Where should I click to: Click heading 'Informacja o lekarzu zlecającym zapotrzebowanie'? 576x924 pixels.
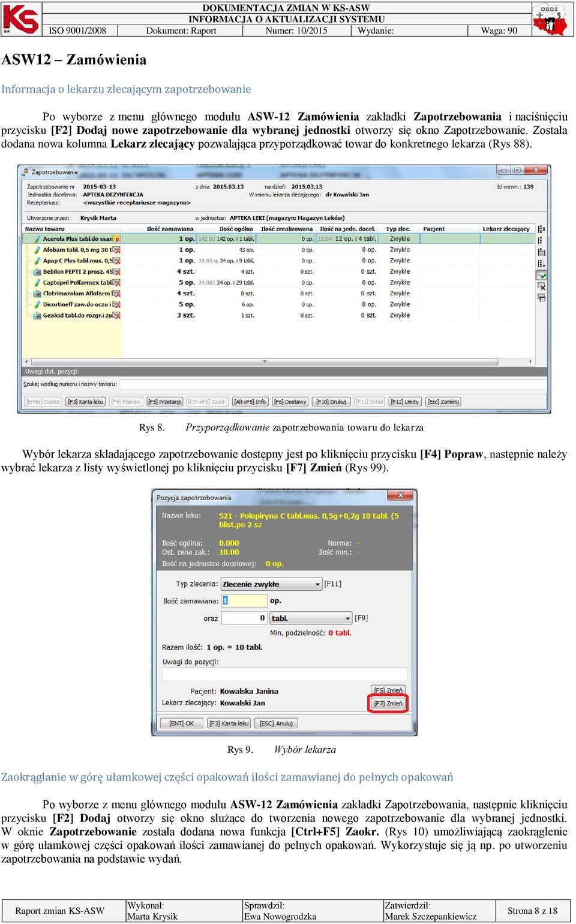(x=126, y=89)
